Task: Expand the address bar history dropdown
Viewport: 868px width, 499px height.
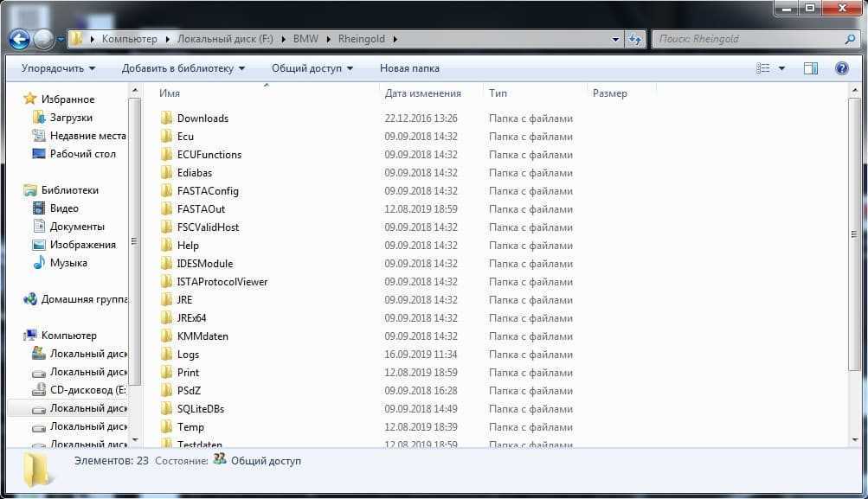Action: [615, 39]
